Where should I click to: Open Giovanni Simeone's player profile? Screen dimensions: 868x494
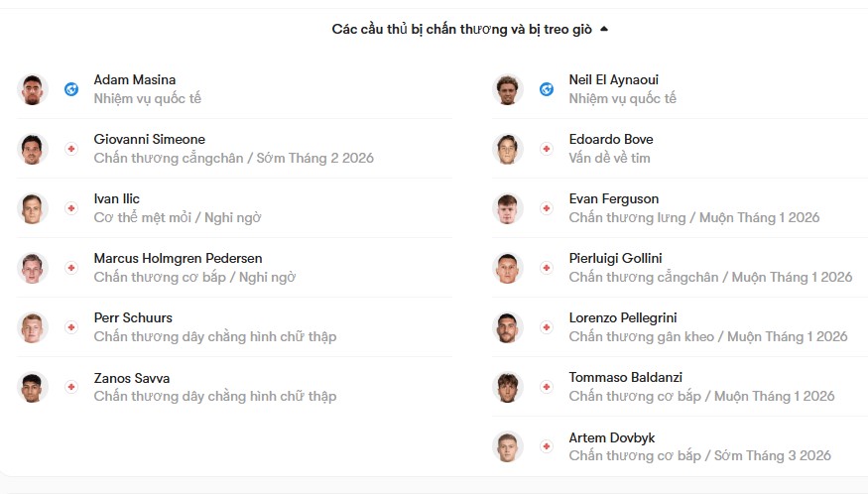(x=150, y=139)
